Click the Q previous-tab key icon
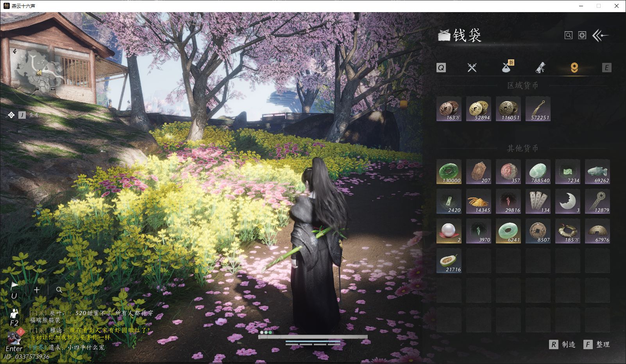The image size is (626, 364). pyautogui.click(x=441, y=68)
